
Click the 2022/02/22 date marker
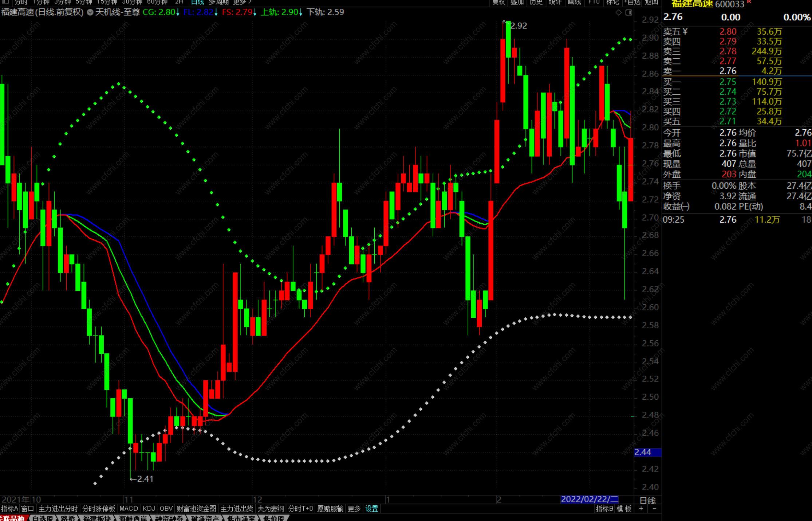click(590, 499)
